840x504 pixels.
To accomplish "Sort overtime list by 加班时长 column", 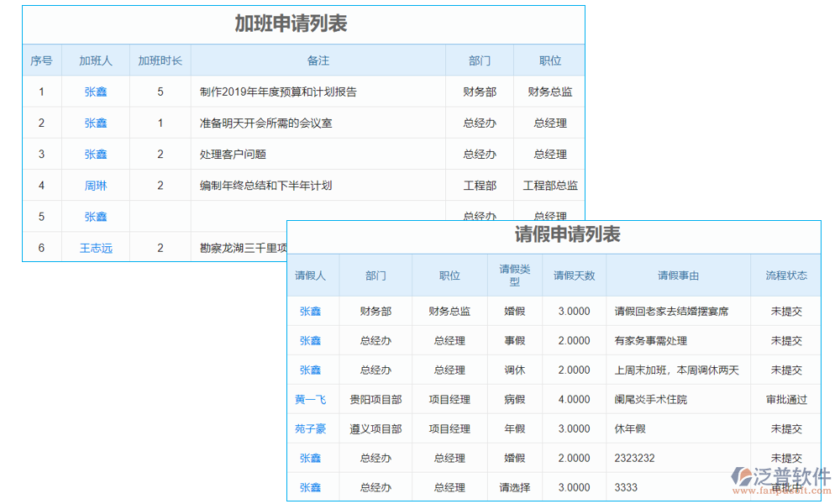I will click(159, 60).
